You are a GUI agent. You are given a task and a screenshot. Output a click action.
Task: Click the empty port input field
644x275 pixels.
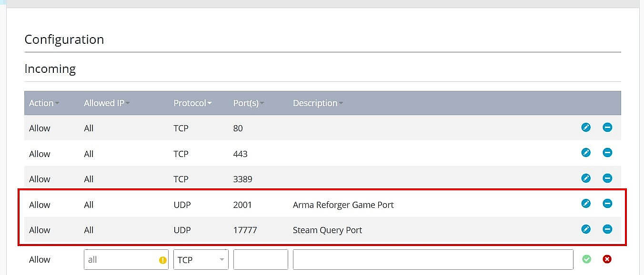point(260,259)
